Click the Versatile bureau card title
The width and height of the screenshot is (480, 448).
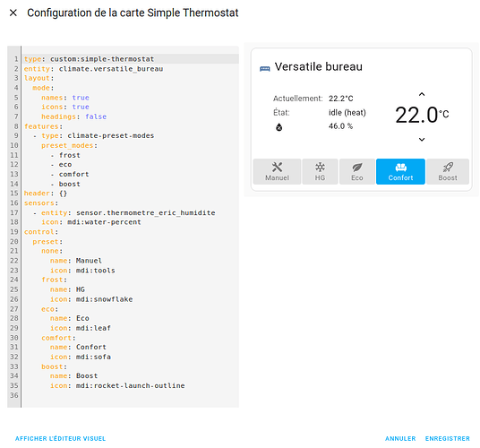[x=319, y=67]
